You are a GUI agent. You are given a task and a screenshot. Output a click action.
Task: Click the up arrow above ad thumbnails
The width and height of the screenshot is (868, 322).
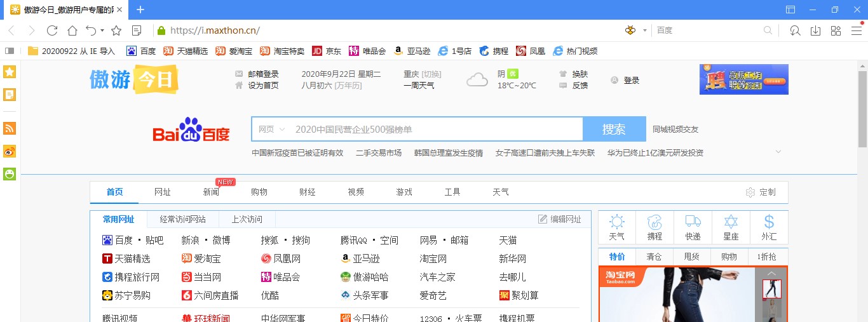tap(771, 274)
